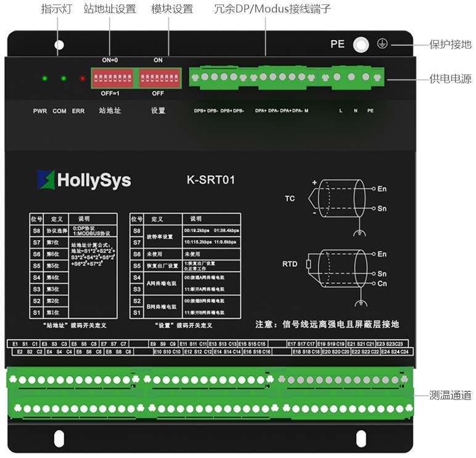Viewport: 476px width, 458px height.
Task: Click the bottom-right oval mounting slot
Action: [361, 438]
